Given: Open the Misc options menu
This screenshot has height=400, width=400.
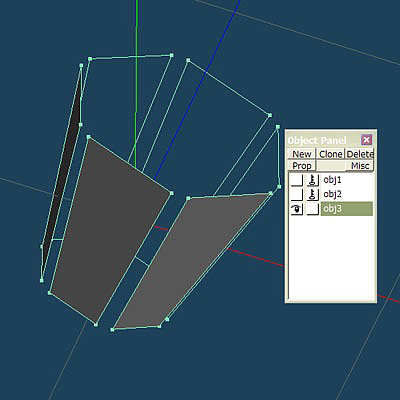Looking at the screenshot, I should point(360,166).
